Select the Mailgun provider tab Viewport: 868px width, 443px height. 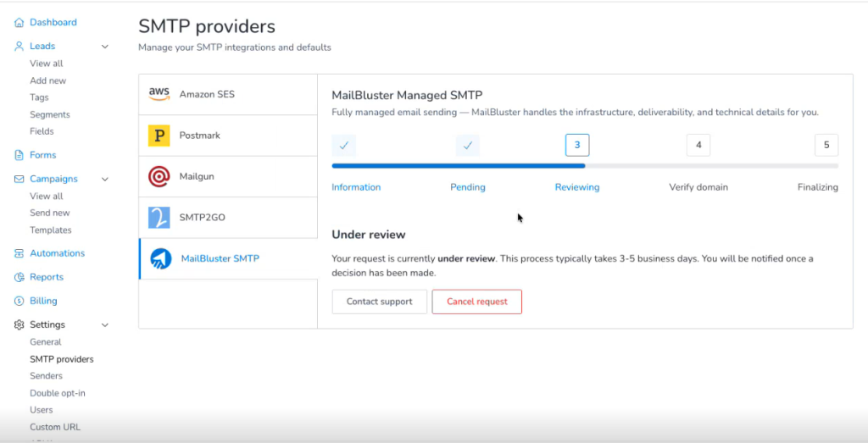228,176
